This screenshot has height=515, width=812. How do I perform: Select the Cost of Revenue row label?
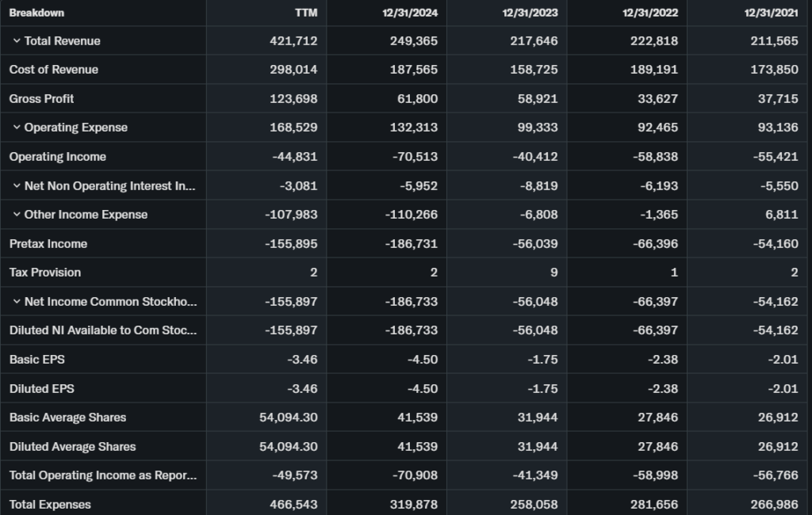point(54,70)
